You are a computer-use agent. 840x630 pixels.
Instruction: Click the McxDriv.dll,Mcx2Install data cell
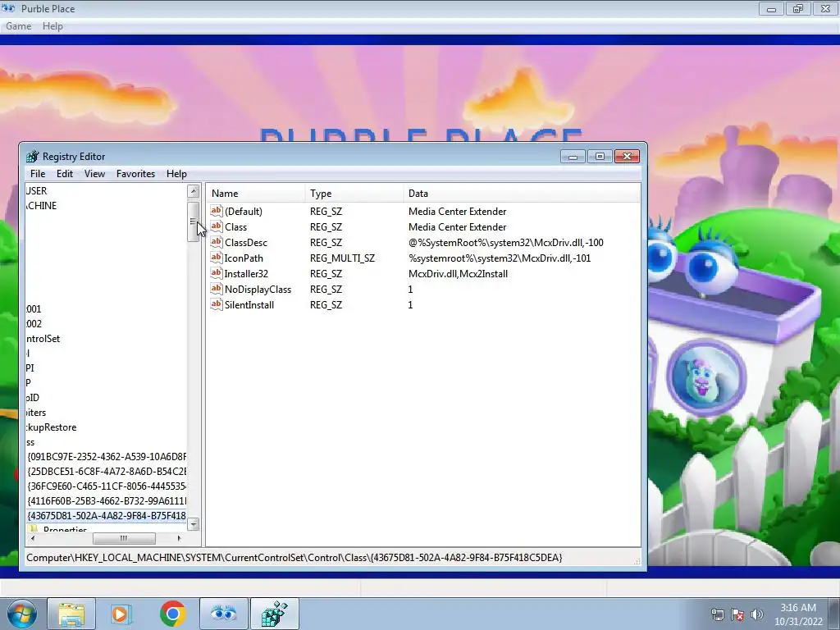tap(458, 273)
